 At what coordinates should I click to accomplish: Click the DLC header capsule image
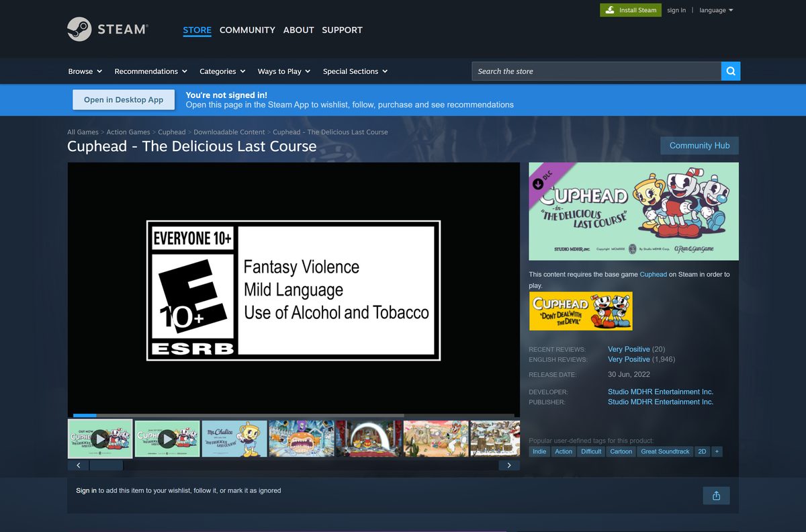click(633, 211)
